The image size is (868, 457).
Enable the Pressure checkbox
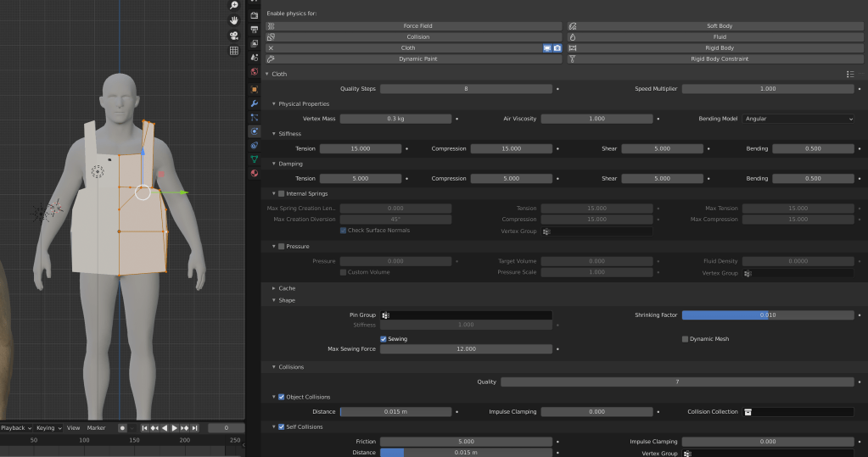point(282,247)
